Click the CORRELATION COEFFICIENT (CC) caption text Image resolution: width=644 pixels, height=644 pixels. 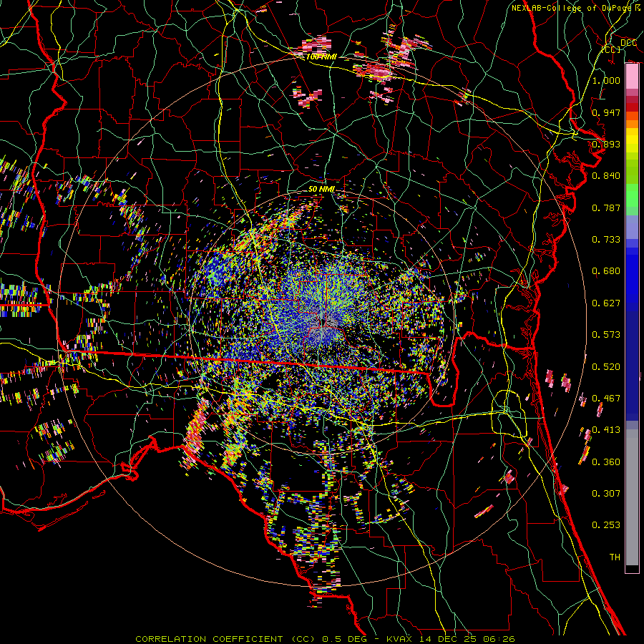tap(225, 639)
